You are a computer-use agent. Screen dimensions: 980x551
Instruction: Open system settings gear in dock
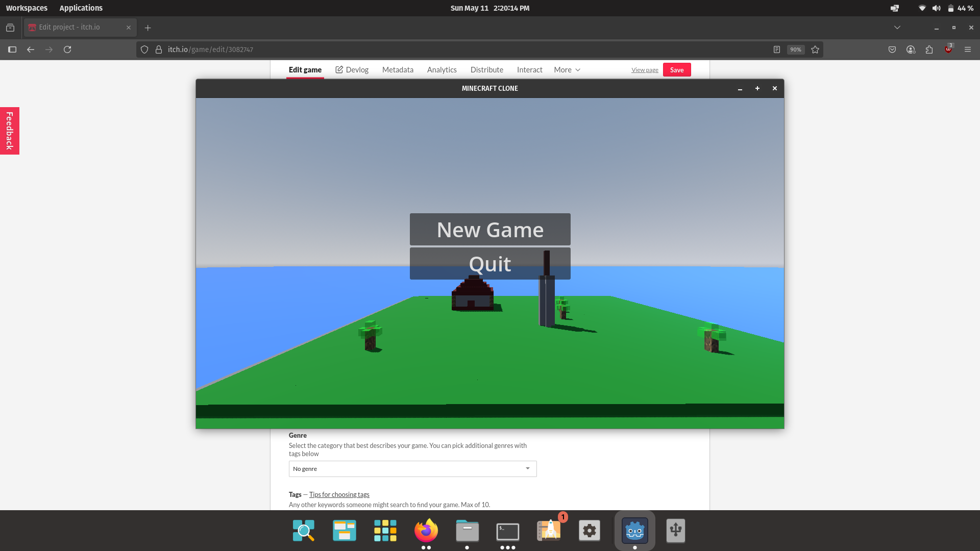pyautogui.click(x=589, y=531)
